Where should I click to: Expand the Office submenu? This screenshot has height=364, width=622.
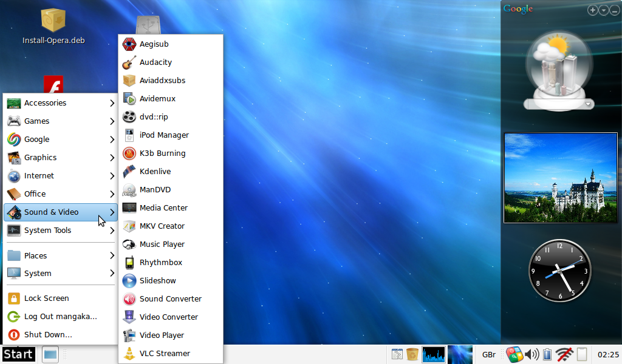(60, 194)
